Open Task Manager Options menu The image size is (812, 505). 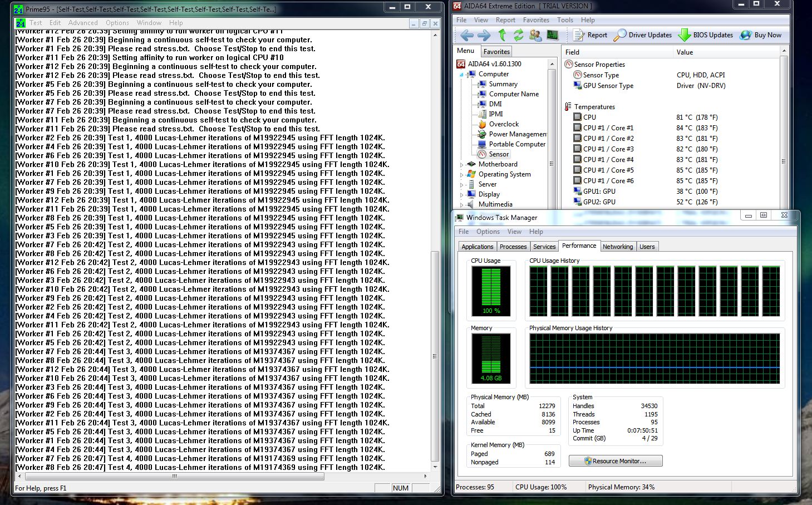coord(488,232)
